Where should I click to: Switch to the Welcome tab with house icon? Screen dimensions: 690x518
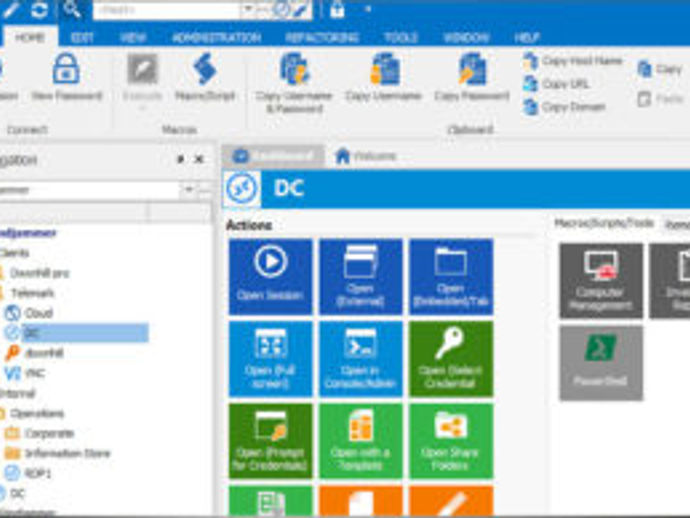365,156
